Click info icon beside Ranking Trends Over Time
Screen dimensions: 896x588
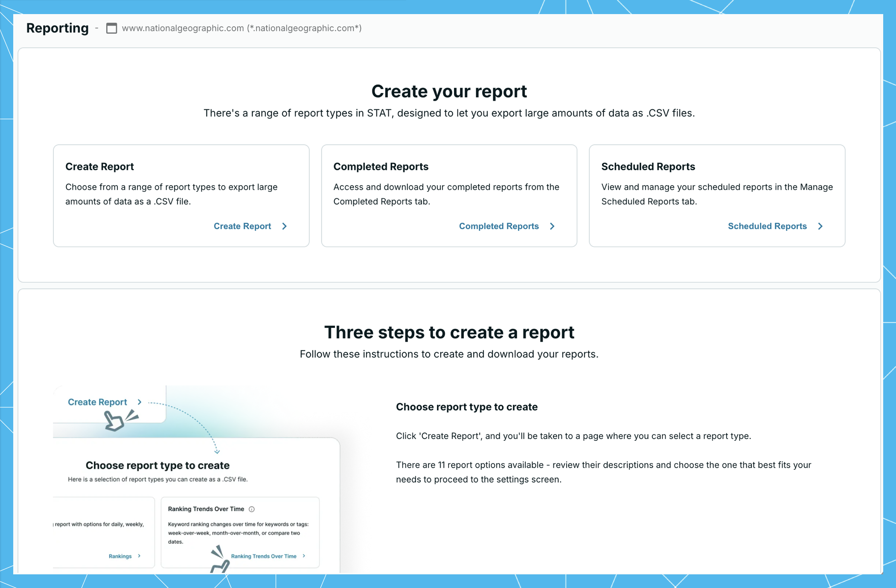[x=252, y=509]
